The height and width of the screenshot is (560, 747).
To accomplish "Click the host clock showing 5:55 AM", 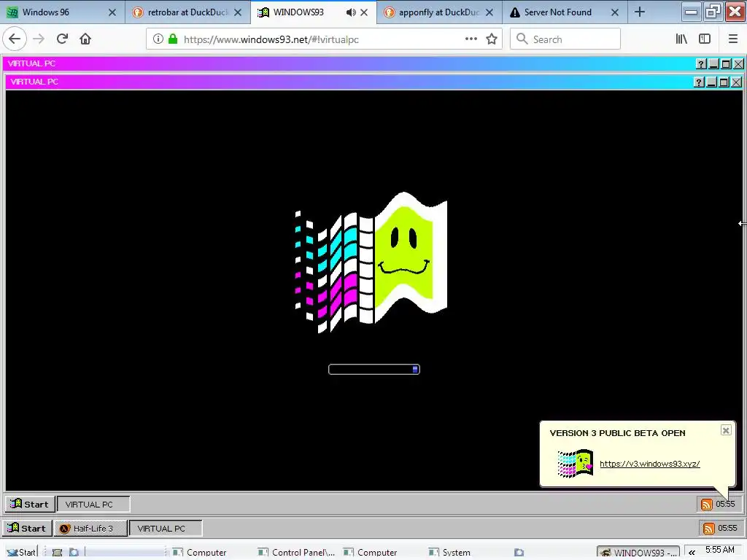I will [x=720, y=550].
